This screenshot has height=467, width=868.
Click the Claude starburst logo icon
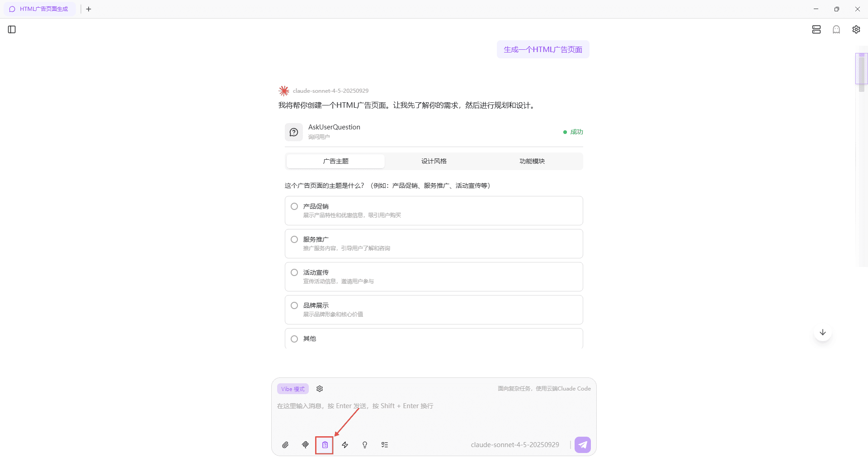[284, 91]
